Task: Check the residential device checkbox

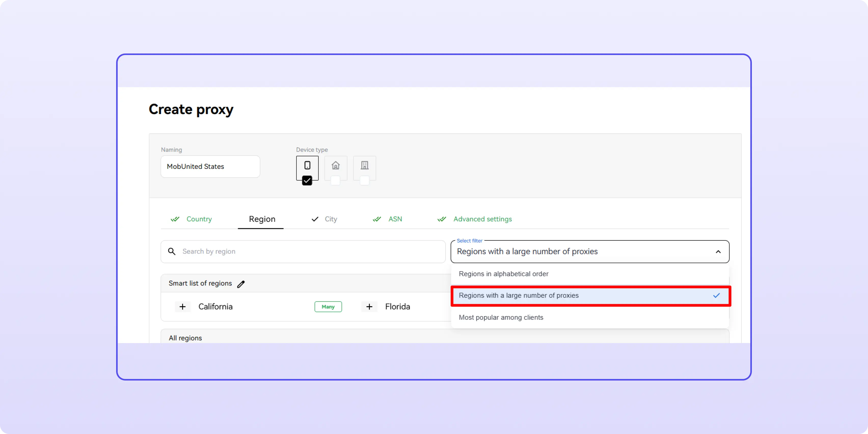Action: click(x=335, y=181)
